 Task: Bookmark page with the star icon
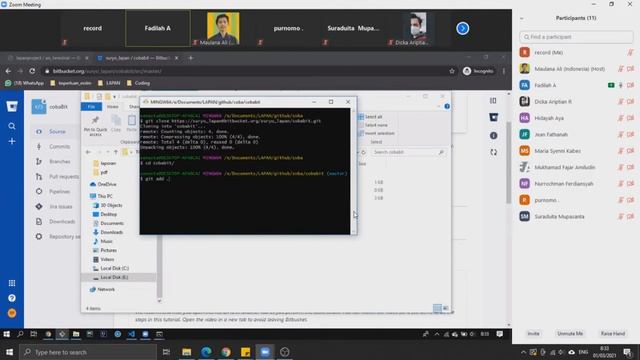tap(452, 71)
